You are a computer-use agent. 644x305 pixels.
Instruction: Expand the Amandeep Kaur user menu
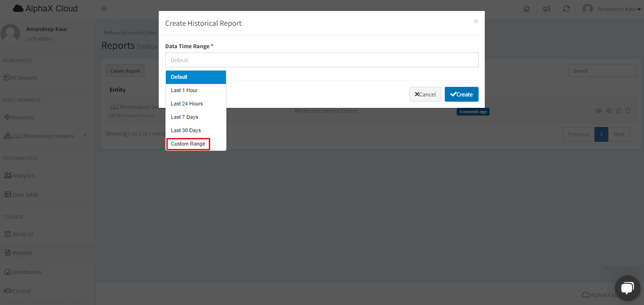point(612,9)
